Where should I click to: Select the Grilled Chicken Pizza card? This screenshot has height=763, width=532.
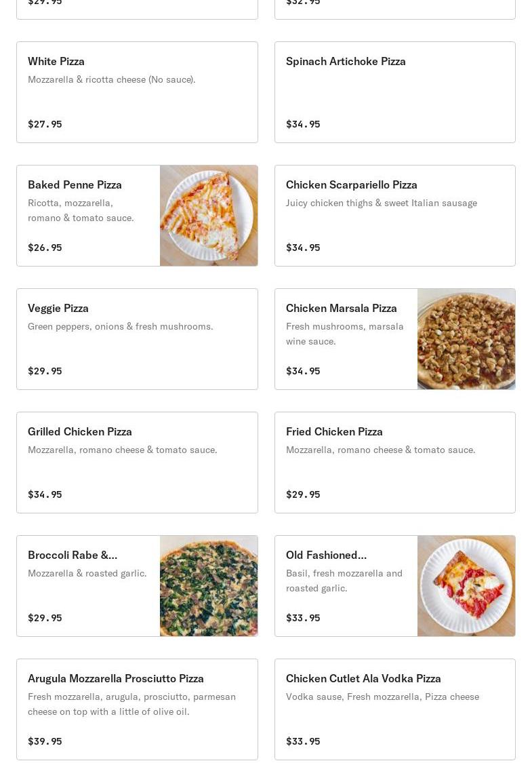(137, 463)
